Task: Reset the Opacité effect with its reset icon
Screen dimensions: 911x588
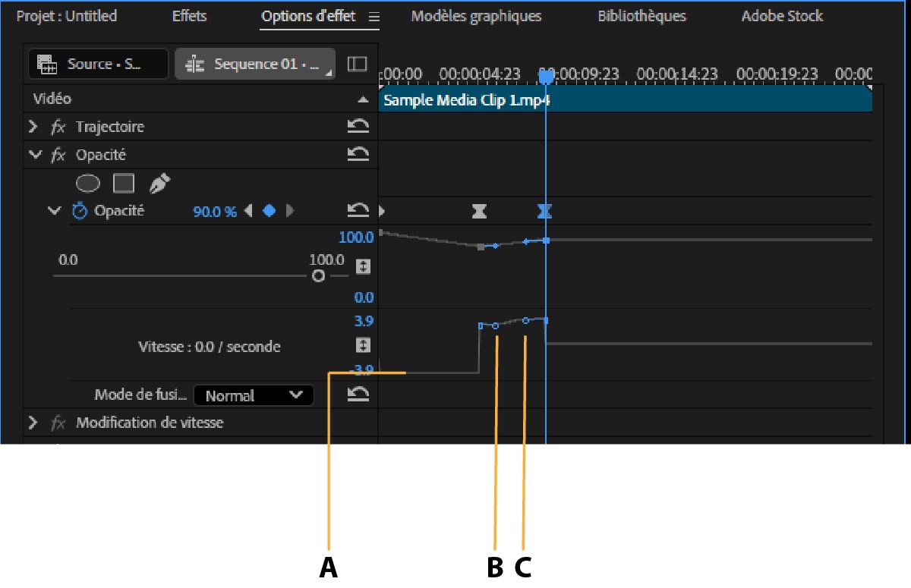Action: (359, 154)
